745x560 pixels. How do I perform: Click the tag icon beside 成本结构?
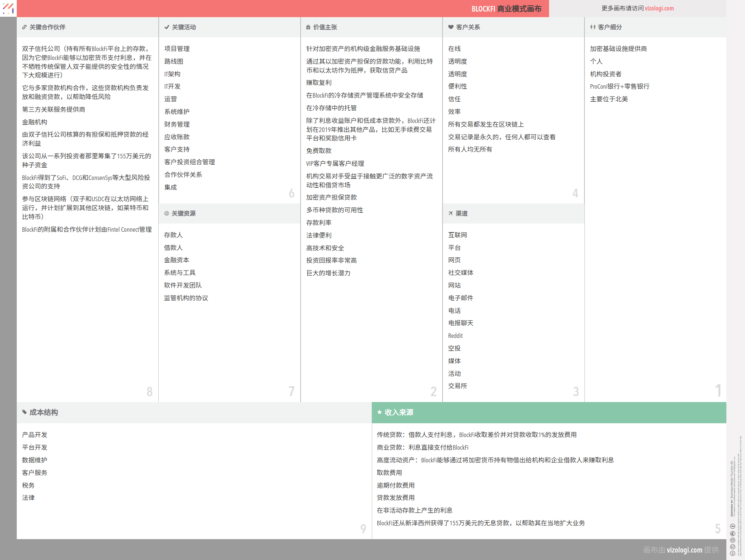25,412
